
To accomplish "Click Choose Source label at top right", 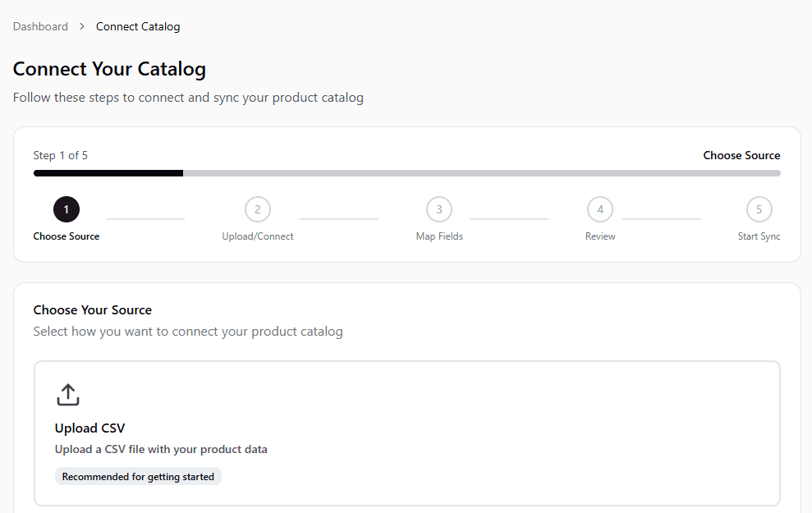I will [x=741, y=155].
